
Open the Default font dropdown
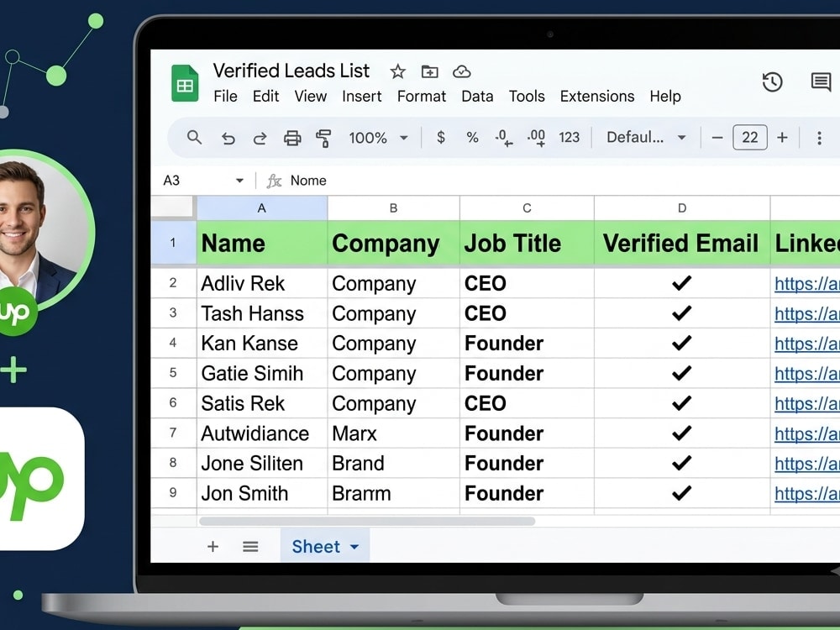646,138
